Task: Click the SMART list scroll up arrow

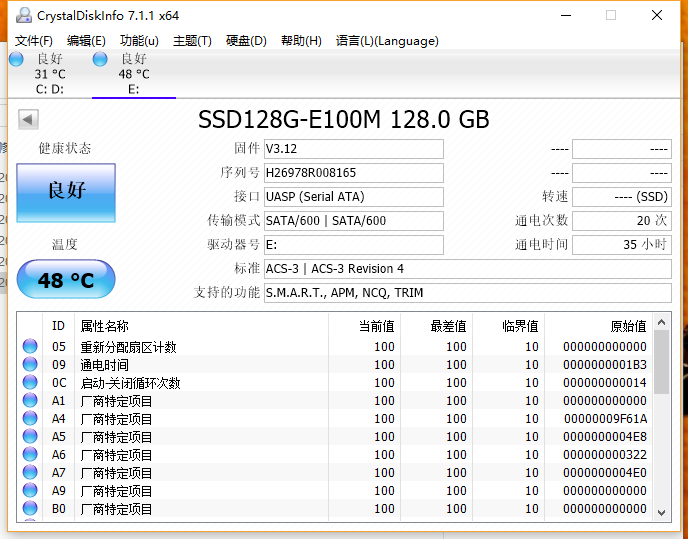Action: click(x=662, y=323)
